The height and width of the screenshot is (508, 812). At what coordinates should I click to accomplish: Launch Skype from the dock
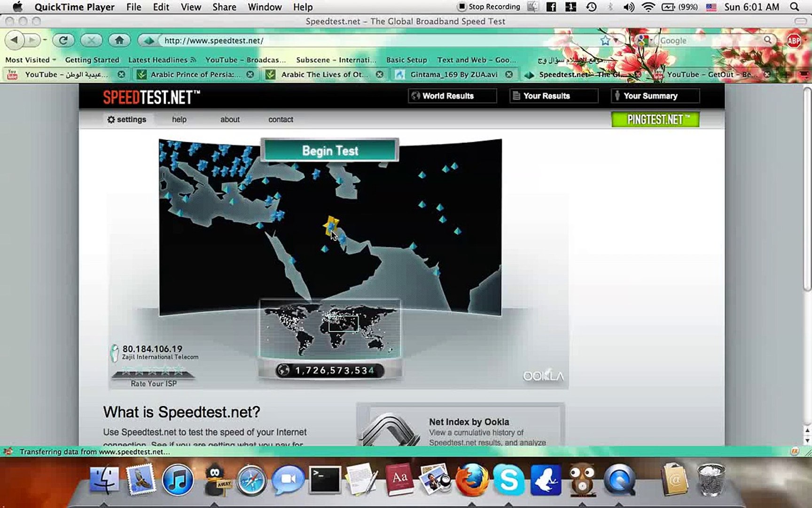tap(509, 480)
